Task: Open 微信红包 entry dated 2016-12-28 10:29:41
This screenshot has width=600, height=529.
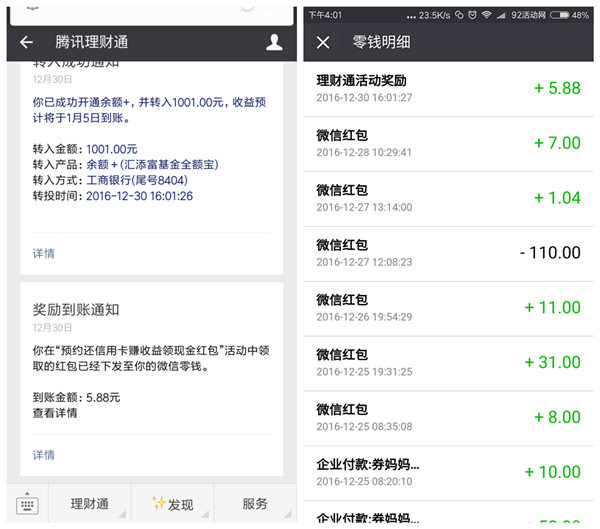Action: pyautogui.click(x=448, y=144)
